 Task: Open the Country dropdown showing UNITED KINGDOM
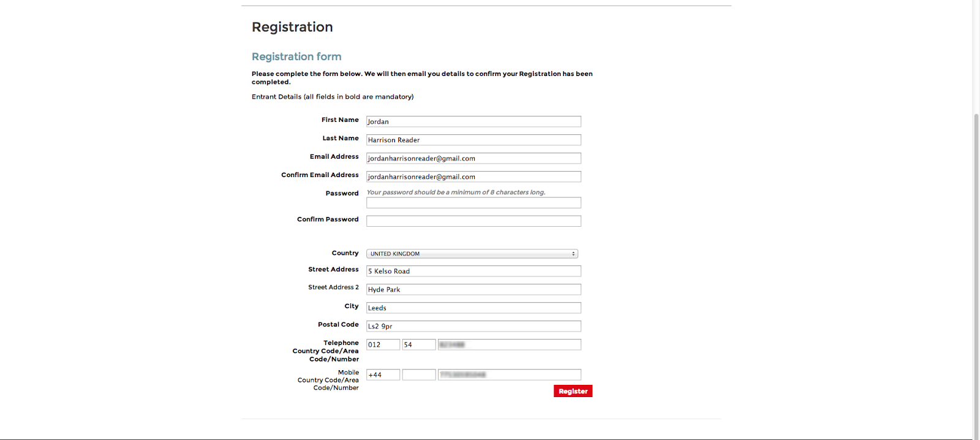click(x=472, y=254)
